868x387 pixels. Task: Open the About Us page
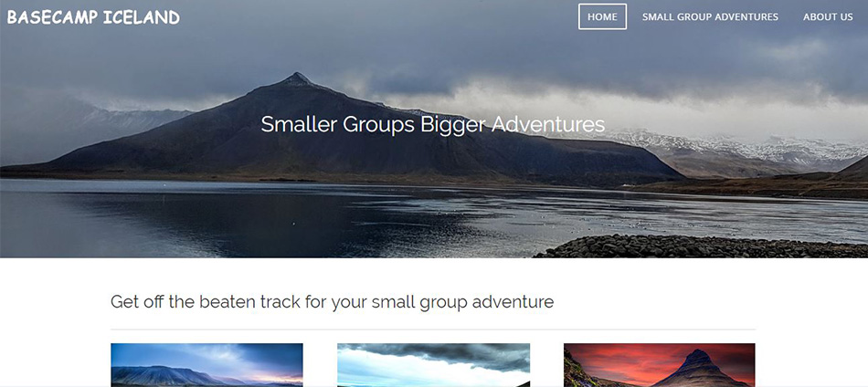(828, 16)
